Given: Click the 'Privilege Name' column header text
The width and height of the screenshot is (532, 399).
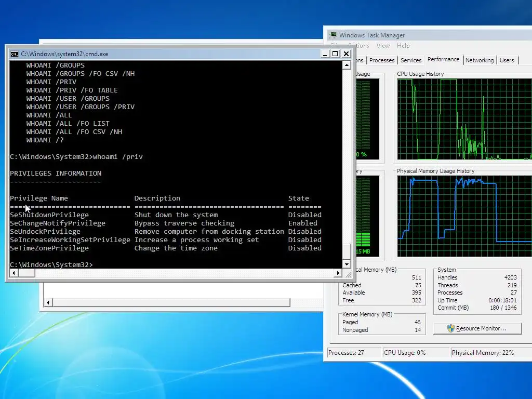Looking at the screenshot, I should (x=38, y=198).
